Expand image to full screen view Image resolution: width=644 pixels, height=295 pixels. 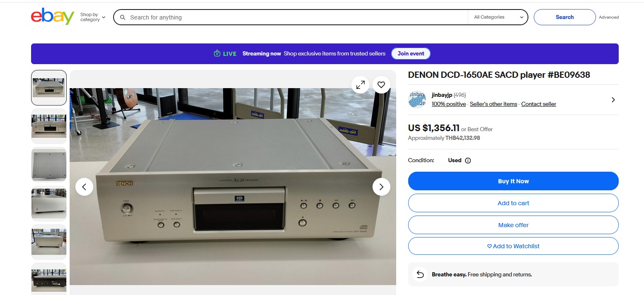click(x=361, y=85)
